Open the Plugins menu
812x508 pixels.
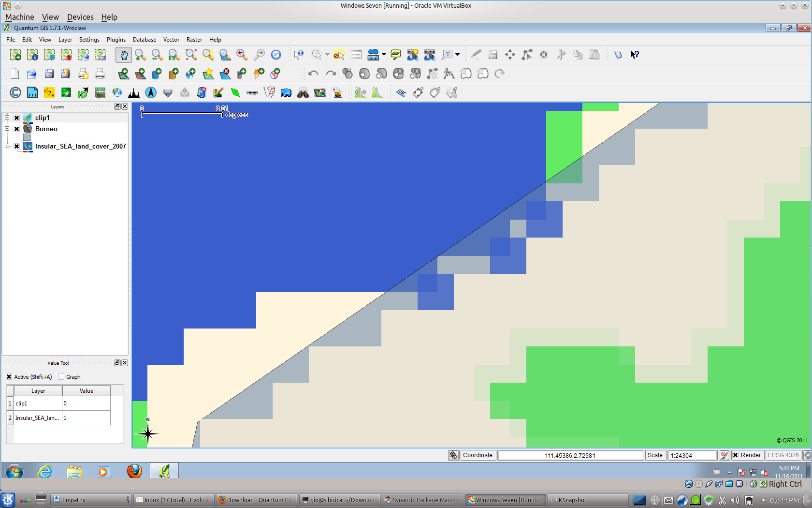[x=116, y=40]
